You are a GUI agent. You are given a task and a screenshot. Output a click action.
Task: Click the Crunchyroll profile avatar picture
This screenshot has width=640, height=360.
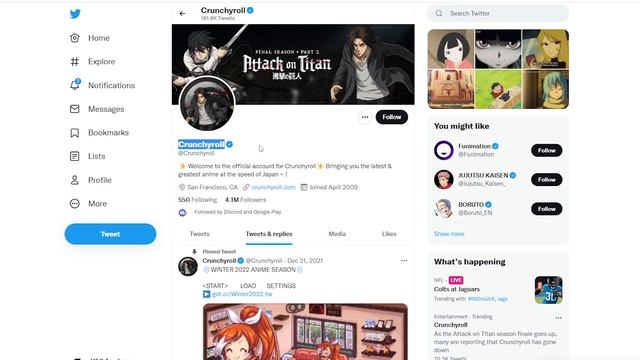coord(207,104)
